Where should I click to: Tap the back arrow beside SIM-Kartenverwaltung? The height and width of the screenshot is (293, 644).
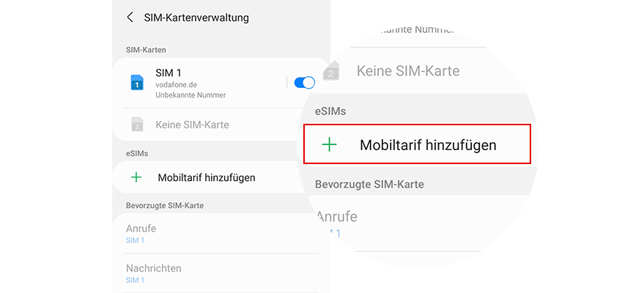[130, 18]
